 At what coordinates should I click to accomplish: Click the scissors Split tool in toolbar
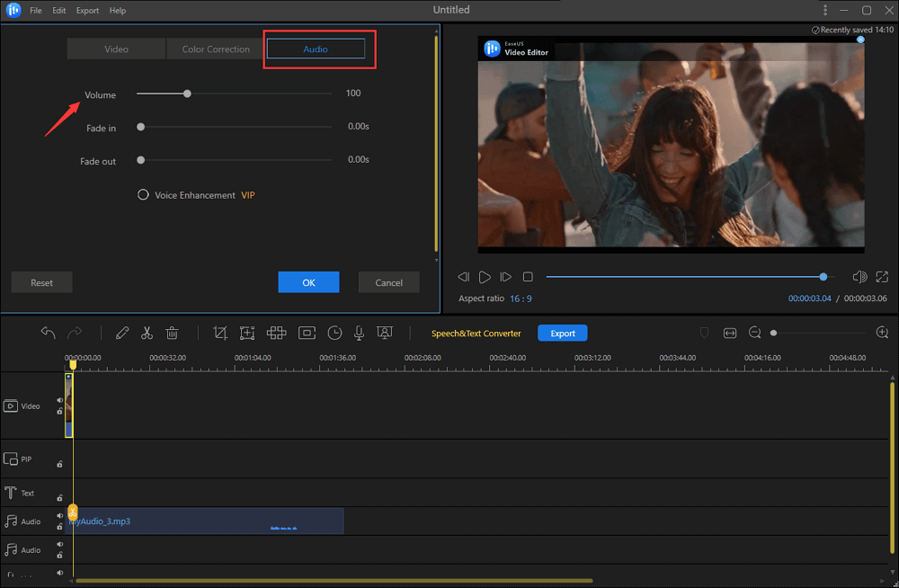click(x=147, y=333)
